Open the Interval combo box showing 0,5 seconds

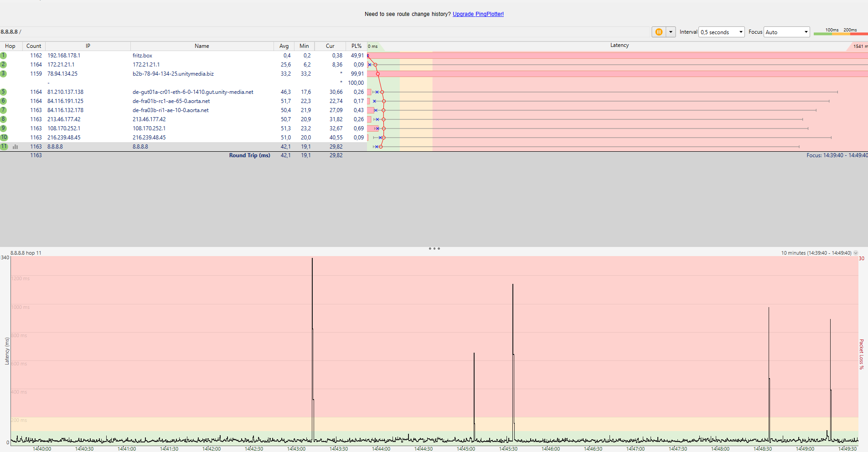point(722,32)
